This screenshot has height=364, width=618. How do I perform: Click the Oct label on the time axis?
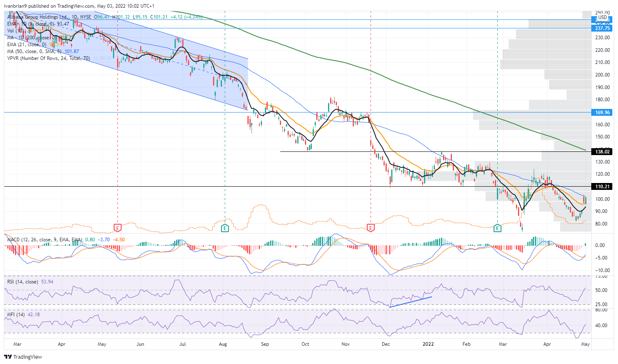305,344
